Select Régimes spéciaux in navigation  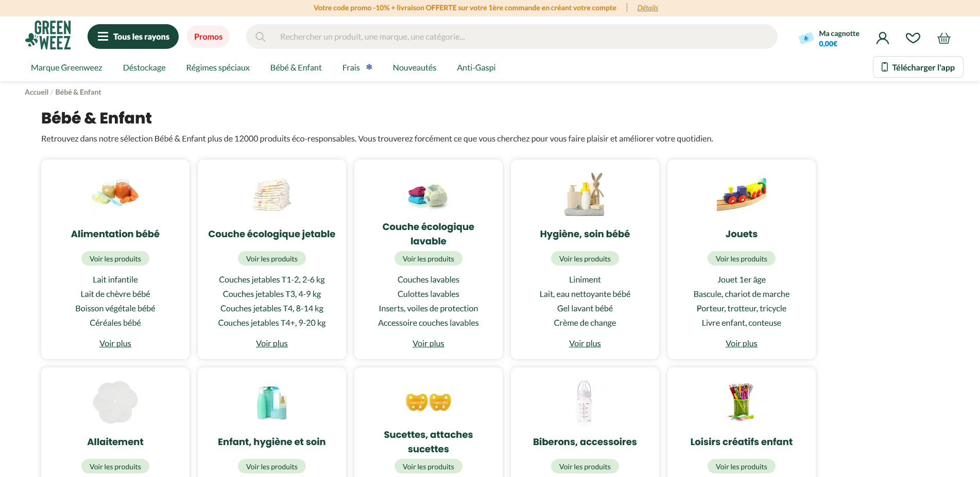[218, 67]
